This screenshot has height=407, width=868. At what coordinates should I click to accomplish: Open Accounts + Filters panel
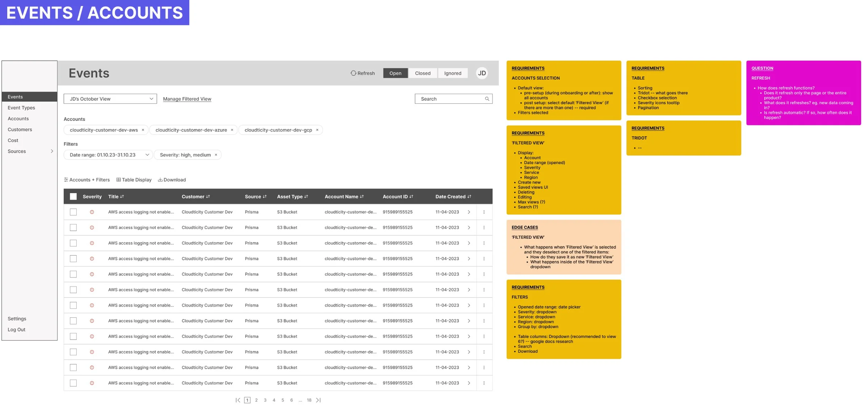click(87, 180)
